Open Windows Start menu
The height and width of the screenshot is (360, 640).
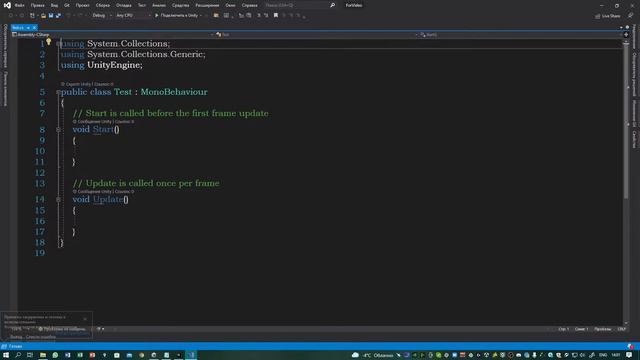6,355
